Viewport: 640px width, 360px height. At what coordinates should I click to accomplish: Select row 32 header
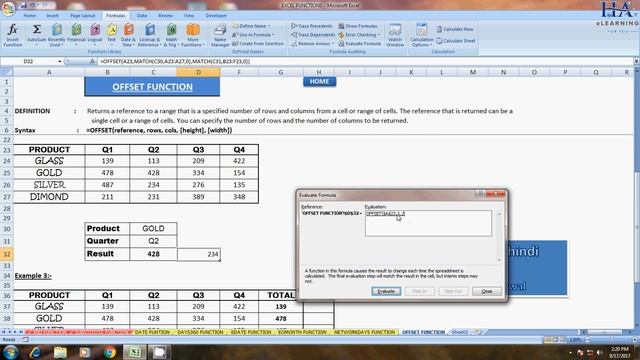pyautogui.click(x=7, y=254)
